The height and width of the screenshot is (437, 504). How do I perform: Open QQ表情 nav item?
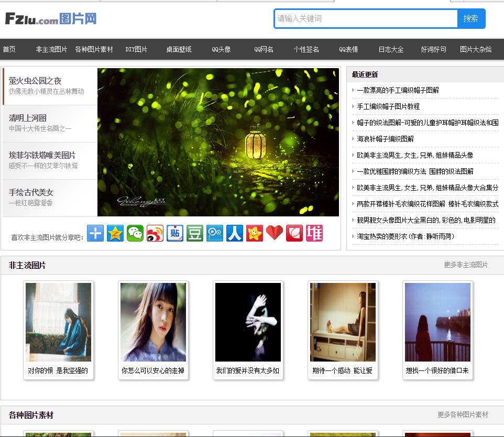click(348, 49)
